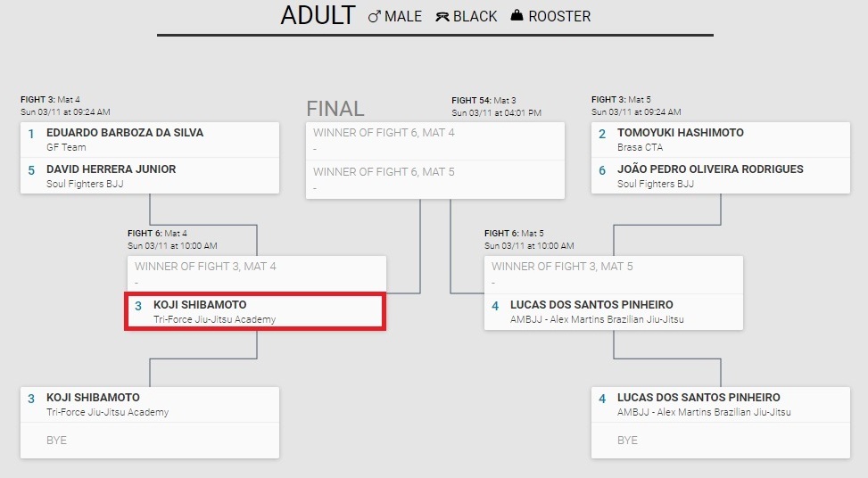
Task: Open João Pedro Oliveira Rodrigues entry
Action: 720,176
